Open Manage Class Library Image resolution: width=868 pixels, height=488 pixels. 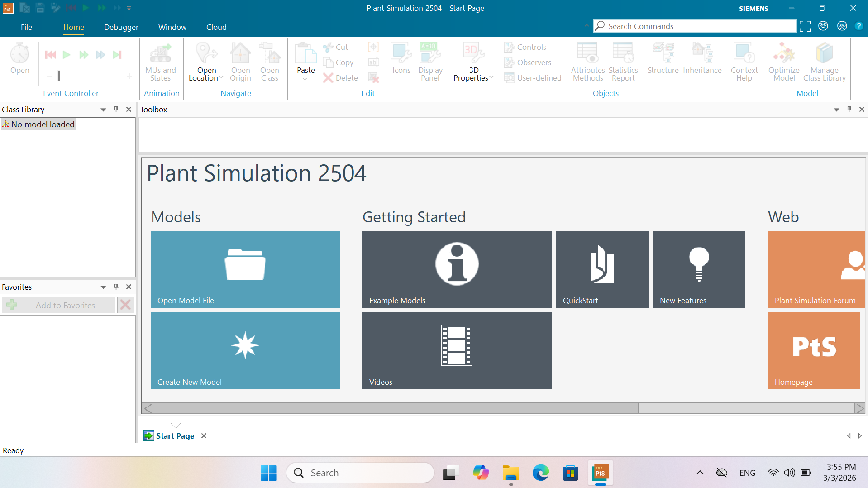coord(825,62)
